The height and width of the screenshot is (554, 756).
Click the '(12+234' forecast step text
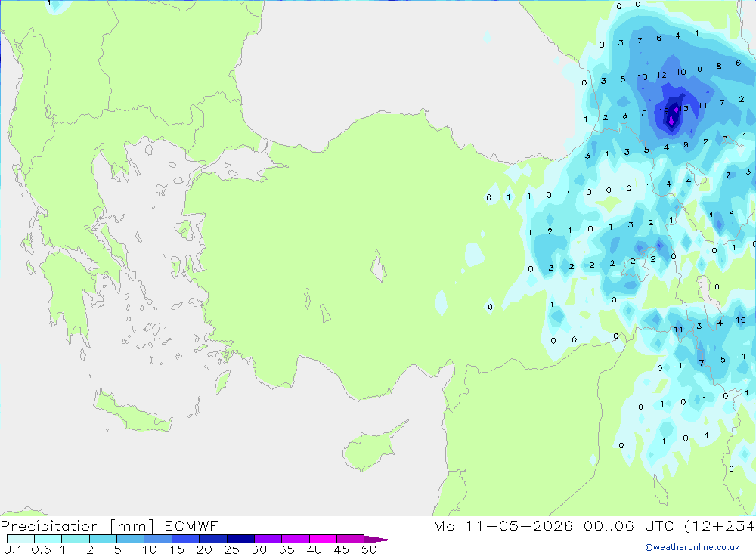coord(720,525)
